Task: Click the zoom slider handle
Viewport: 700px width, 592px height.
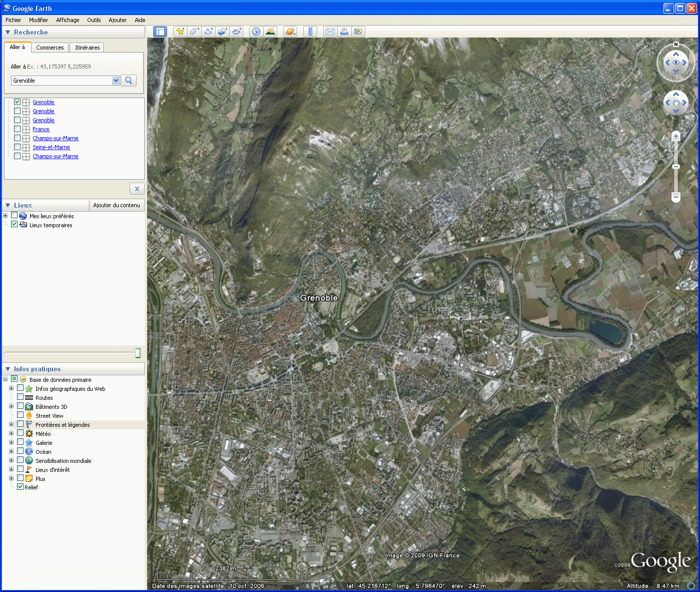Action: (676, 167)
